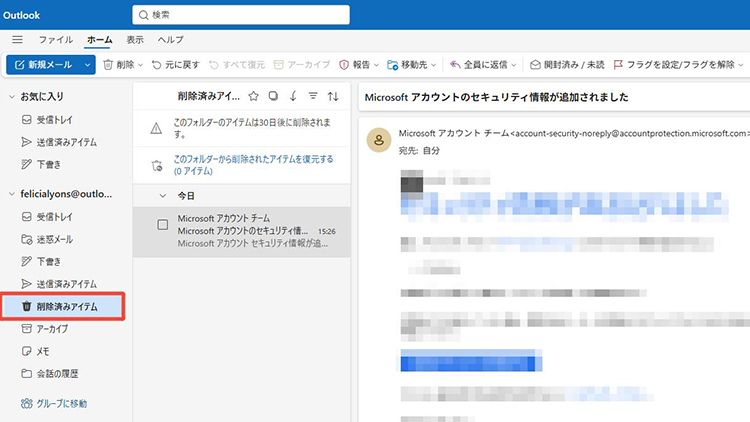
Task: Click the メモ note icon in folder list
Action: pos(27,351)
